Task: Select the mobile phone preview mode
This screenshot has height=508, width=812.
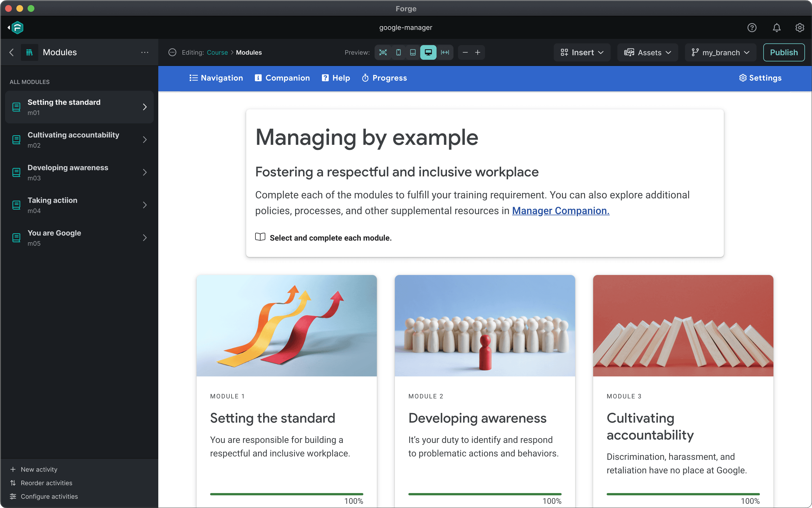Action: tap(398, 52)
